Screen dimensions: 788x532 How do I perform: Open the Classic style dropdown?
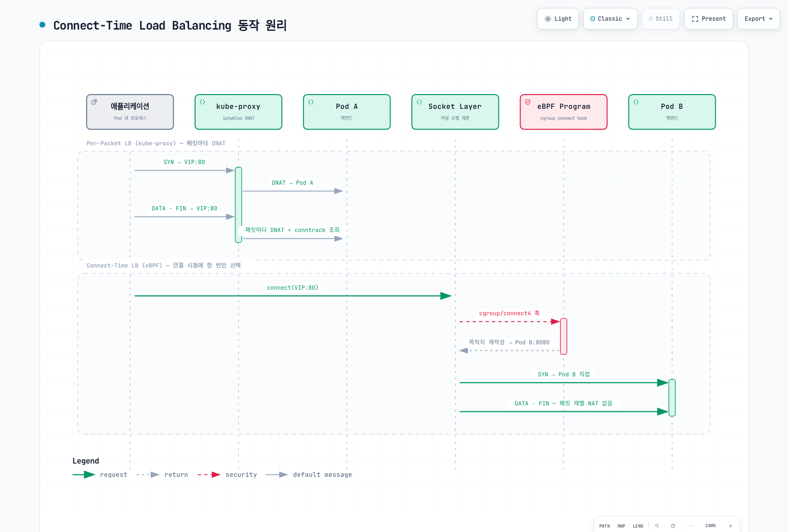click(x=610, y=19)
